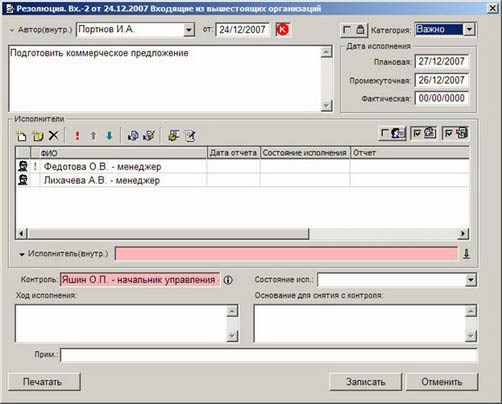Click the red exclamation mark icon

[x=77, y=136]
